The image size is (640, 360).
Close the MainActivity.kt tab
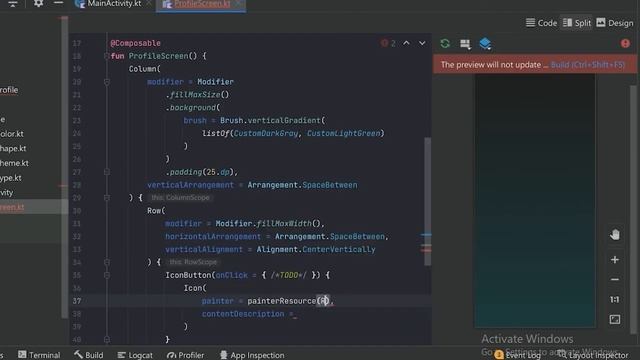tap(149, 4)
